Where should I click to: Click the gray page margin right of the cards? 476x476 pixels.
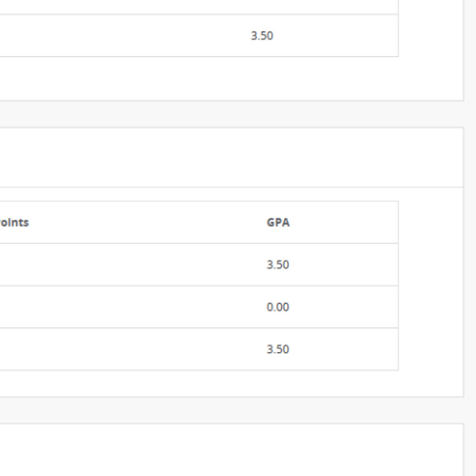pos(470,238)
